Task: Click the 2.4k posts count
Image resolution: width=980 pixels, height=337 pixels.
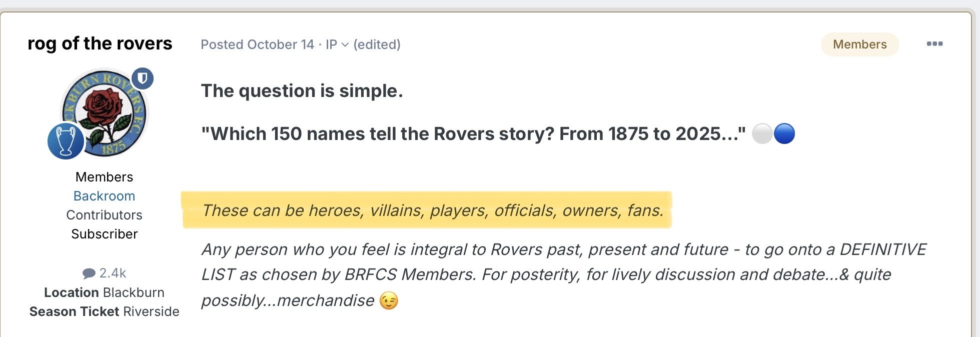Action: 113,273
